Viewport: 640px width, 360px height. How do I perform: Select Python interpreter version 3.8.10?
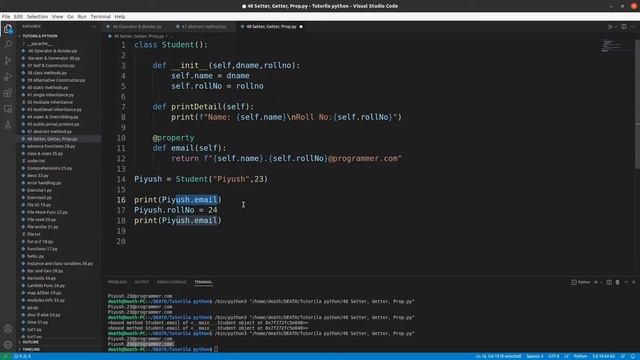pyautogui.click(x=604, y=356)
